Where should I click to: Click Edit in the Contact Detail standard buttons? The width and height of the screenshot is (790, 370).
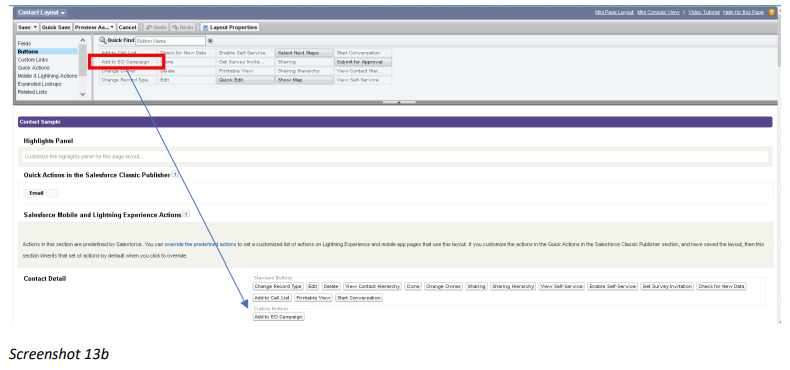point(312,286)
